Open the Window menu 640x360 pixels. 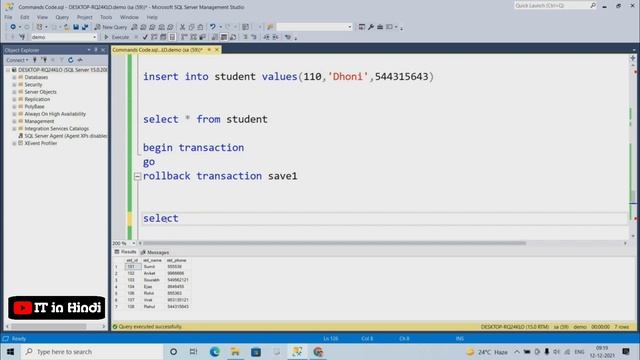pos(129,17)
